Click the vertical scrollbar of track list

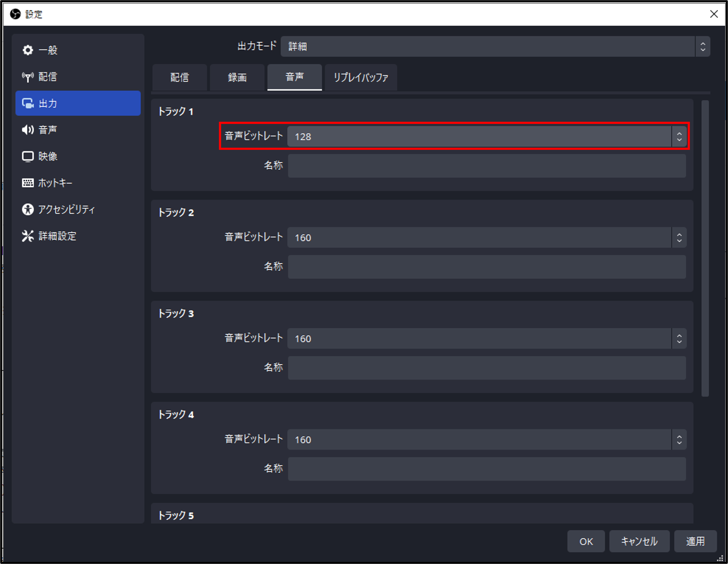pyautogui.click(x=705, y=248)
